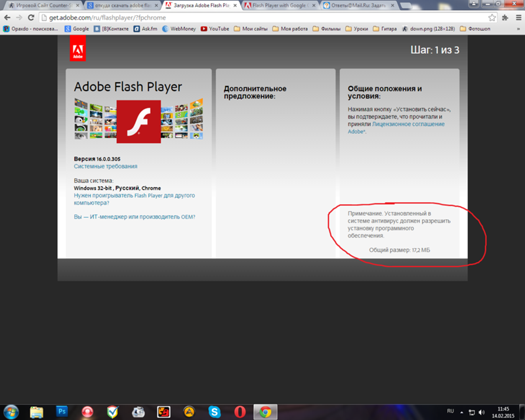Click the Версия 16.0.0.305 text
525x420 pixels.
(96, 159)
